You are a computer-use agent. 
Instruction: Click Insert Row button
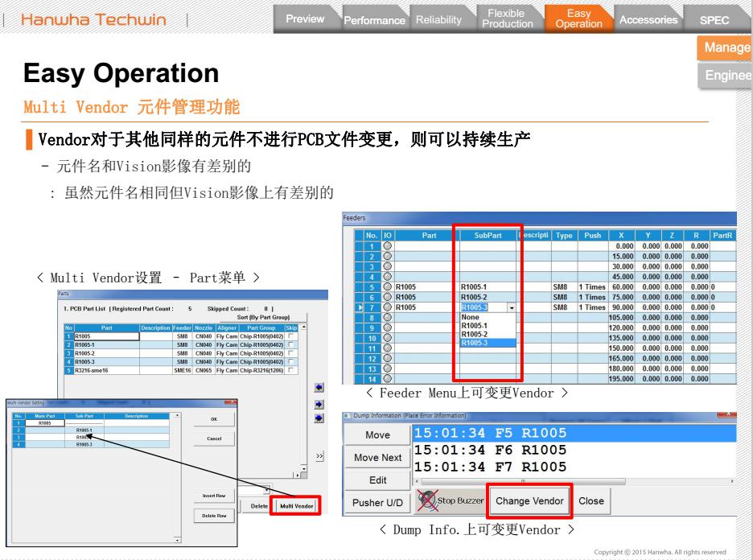pyautogui.click(x=214, y=495)
